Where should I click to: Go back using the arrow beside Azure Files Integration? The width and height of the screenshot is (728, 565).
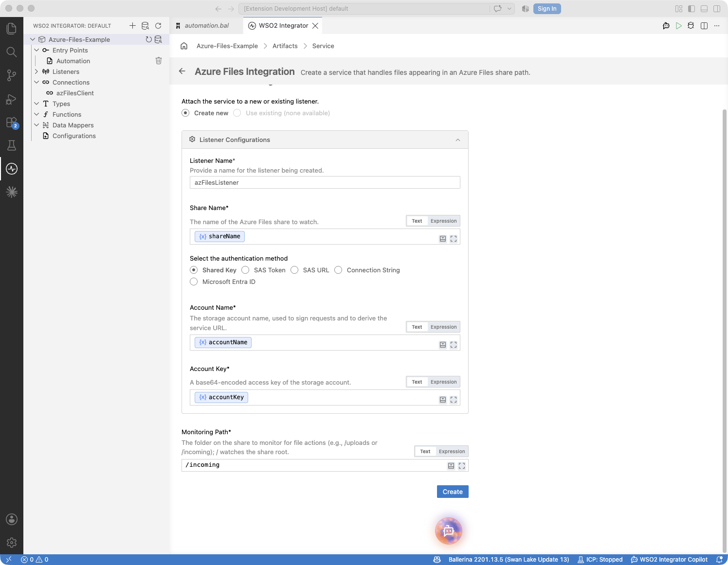pyautogui.click(x=182, y=71)
